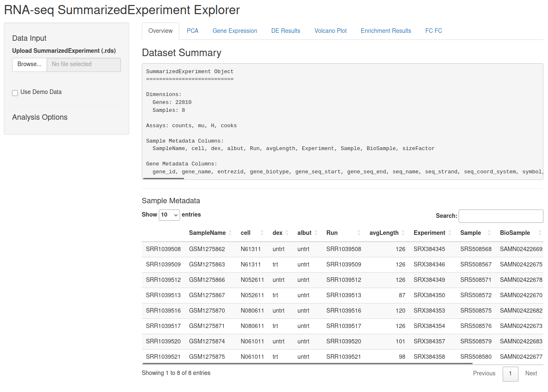Open the Enrichment Results tab
Image resolution: width=548 pixels, height=392 pixels.
click(386, 31)
